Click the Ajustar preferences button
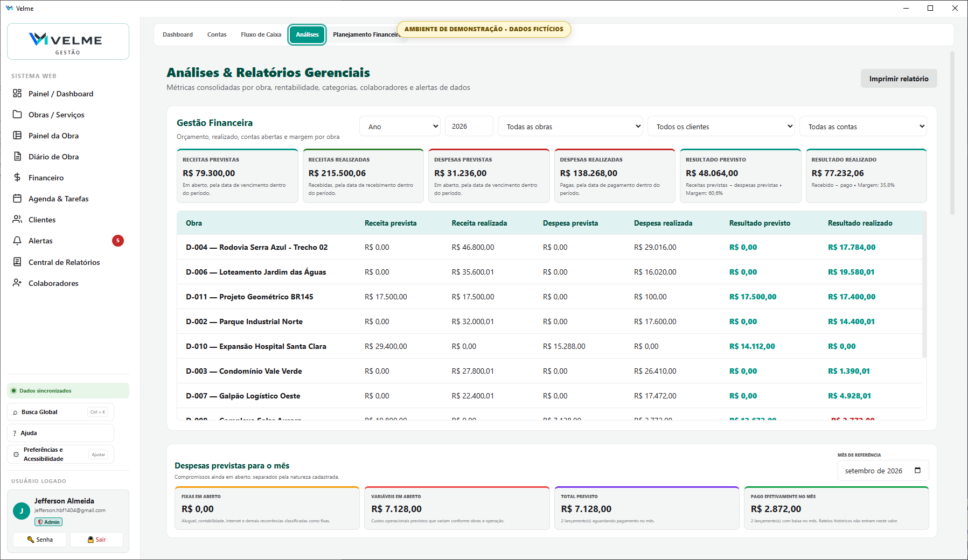The image size is (968, 560). (99, 454)
